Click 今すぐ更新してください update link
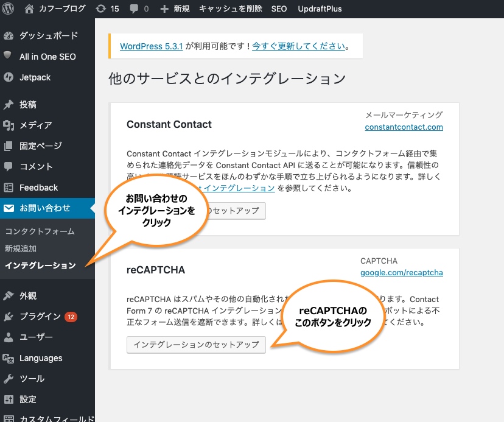This screenshot has width=504, height=422. tap(299, 46)
